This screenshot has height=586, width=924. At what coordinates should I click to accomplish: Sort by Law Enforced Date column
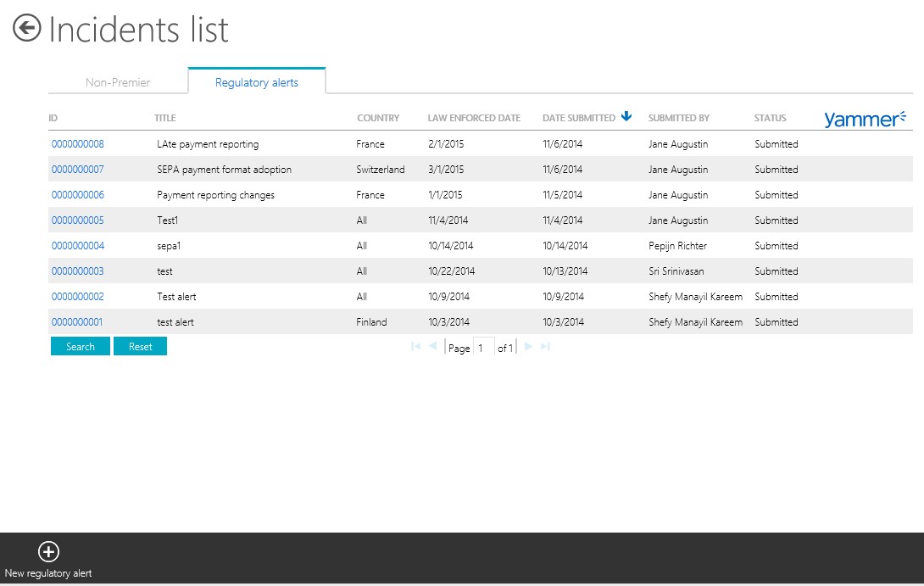click(x=474, y=118)
